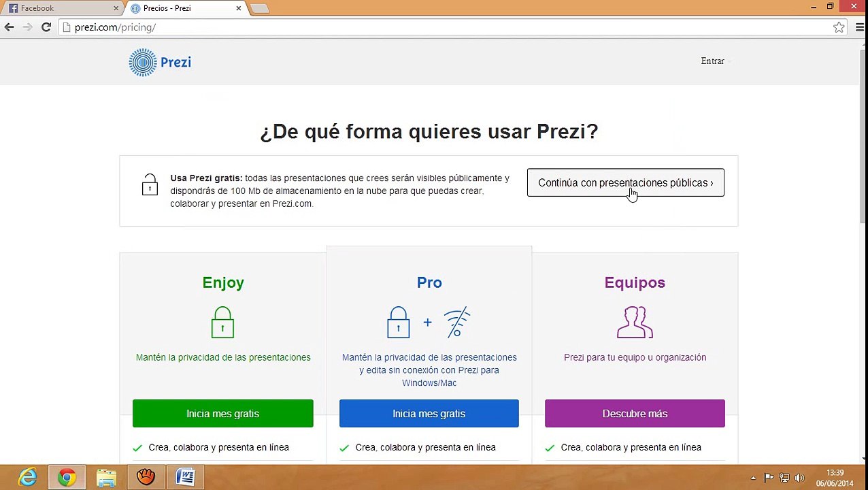Select the Precios - Prezi tab

click(x=185, y=8)
